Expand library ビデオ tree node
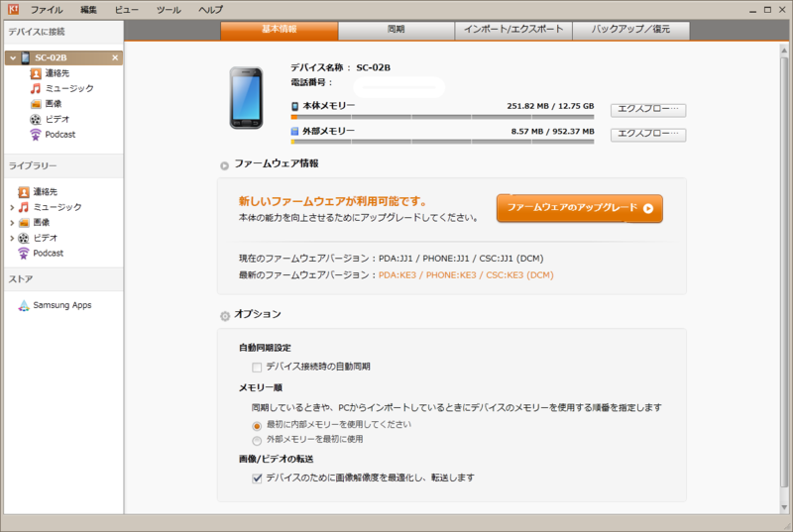The image size is (793, 532). [12, 238]
